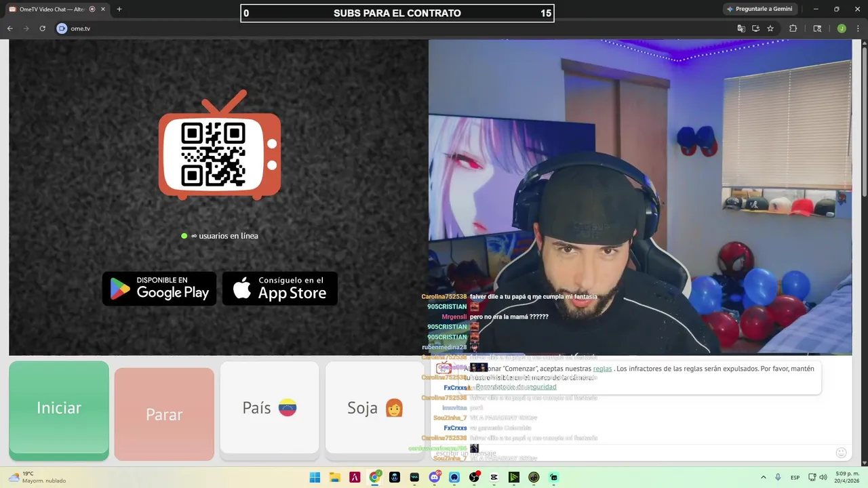Open the volume tray icon
The width and height of the screenshot is (868, 488).
(823, 477)
